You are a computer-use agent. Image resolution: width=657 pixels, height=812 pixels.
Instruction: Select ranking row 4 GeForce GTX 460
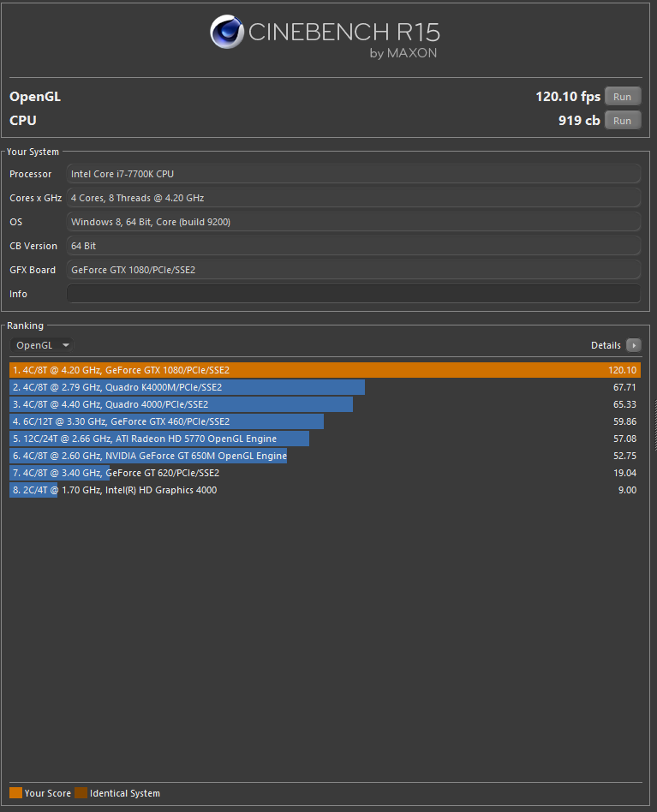point(326,421)
